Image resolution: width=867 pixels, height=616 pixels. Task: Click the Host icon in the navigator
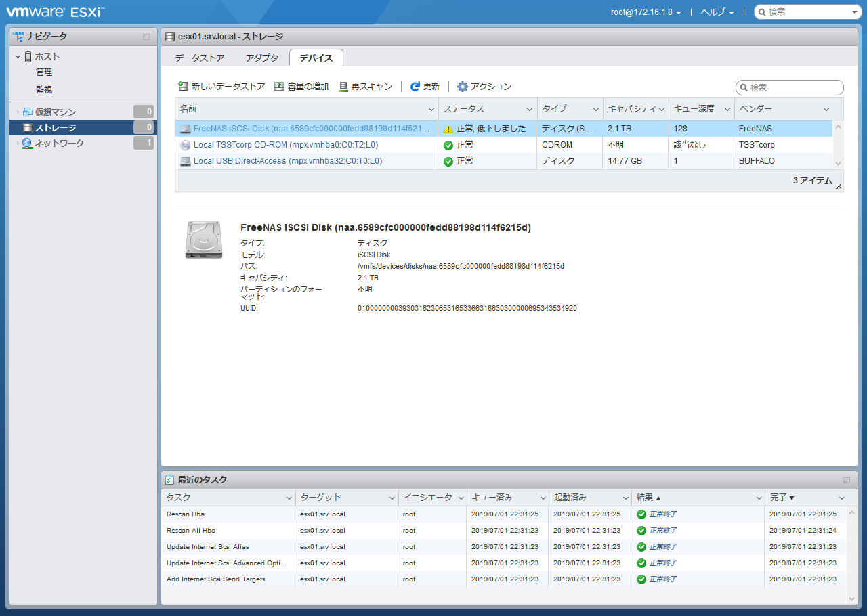click(28, 57)
